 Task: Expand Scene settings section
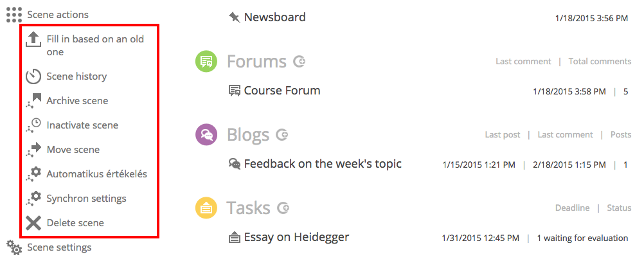tap(49, 247)
